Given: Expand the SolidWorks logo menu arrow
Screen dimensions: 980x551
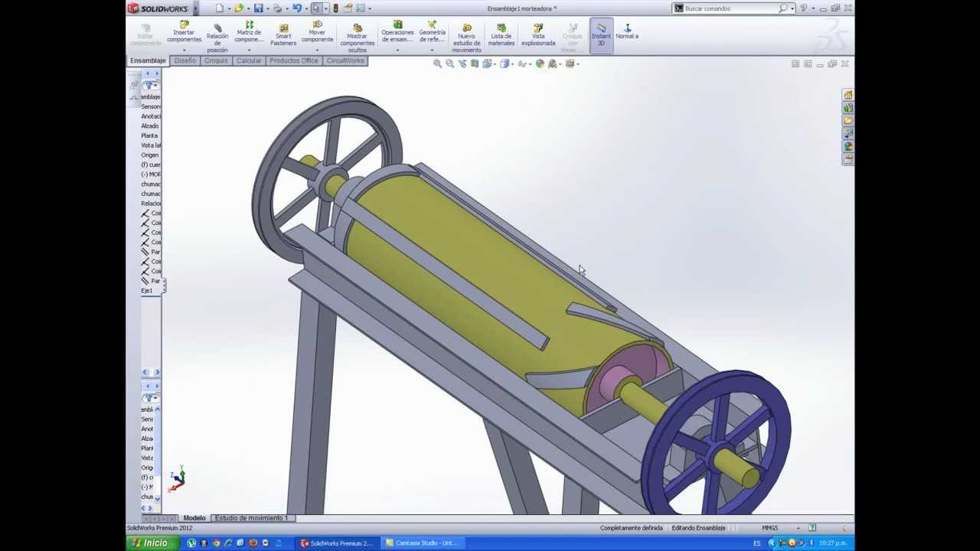Looking at the screenshot, I should [195, 8].
